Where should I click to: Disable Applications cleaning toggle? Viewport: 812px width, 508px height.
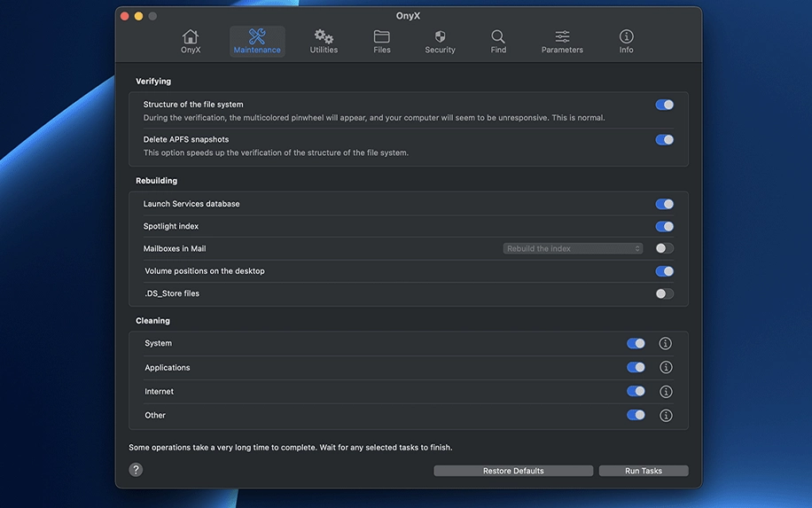tap(636, 368)
